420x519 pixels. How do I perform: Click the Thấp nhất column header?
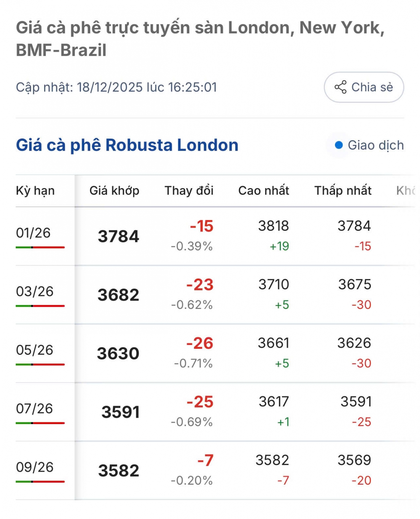(x=343, y=191)
